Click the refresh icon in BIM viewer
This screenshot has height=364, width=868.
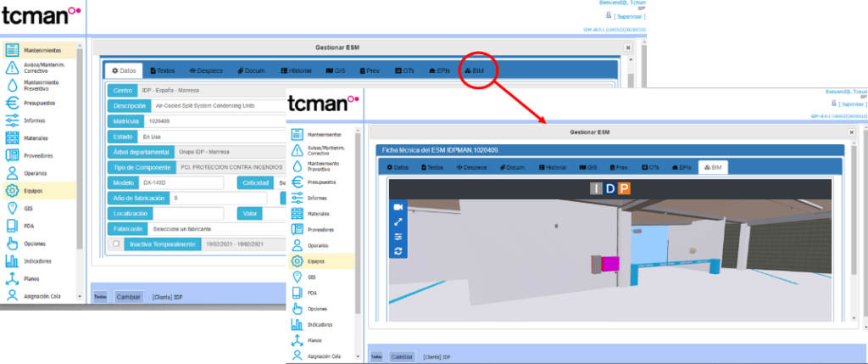(x=398, y=251)
